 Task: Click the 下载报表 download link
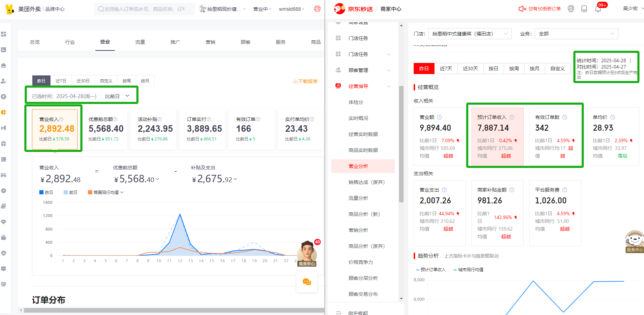coord(305,81)
